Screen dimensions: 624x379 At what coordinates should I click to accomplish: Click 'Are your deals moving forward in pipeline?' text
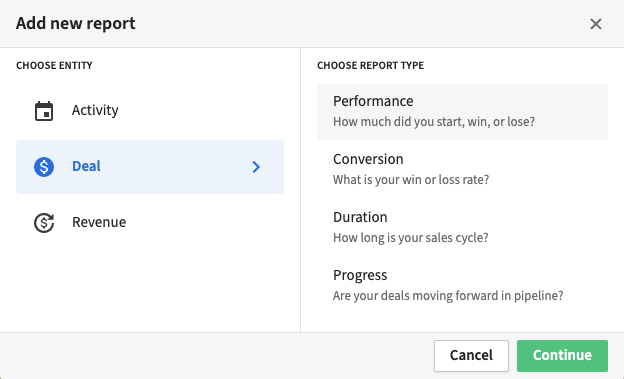pos(448,296)
